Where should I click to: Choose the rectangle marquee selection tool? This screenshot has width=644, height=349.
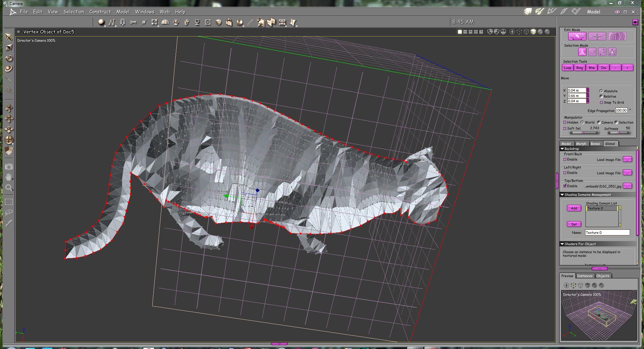[9, 202]
